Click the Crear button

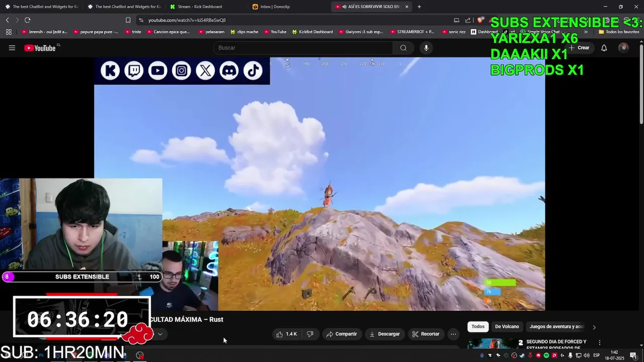(579, 48)
